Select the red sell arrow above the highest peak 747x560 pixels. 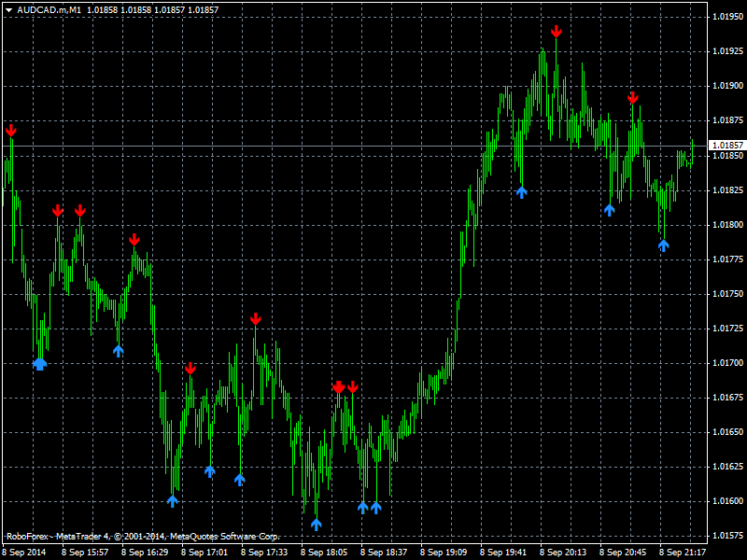coord(556,32)
